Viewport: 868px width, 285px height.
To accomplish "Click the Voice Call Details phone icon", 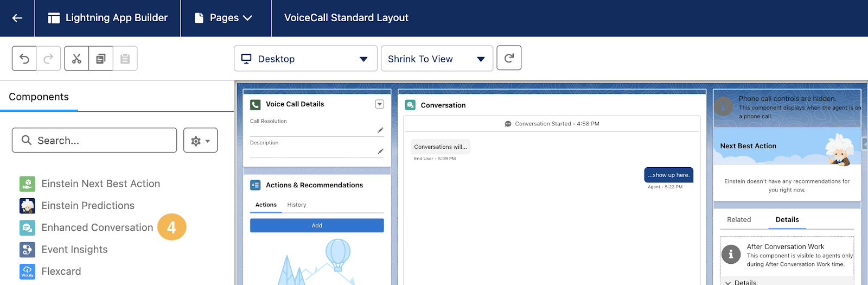I will click(255, 104).
